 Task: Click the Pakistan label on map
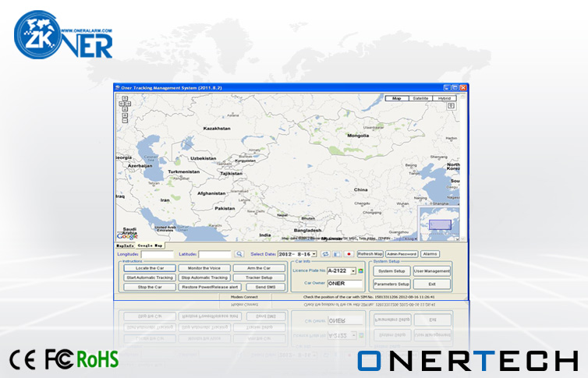tap(225, 208)
